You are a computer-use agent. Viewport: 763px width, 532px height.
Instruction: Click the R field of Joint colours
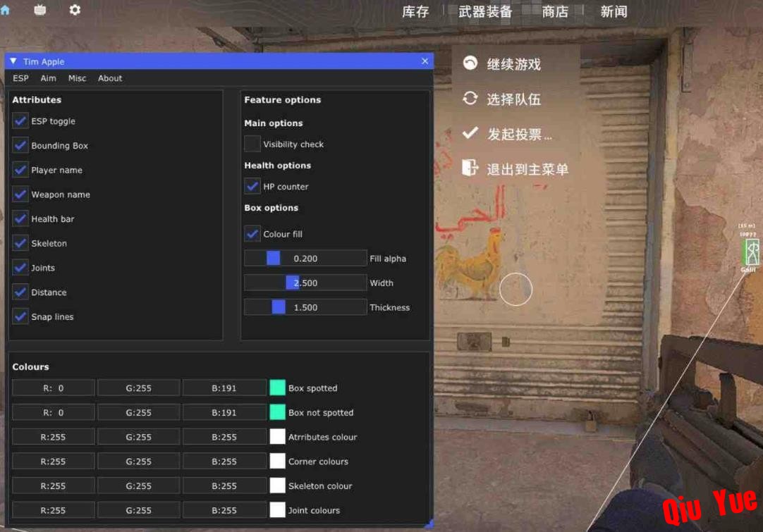(x=54, y=510)
